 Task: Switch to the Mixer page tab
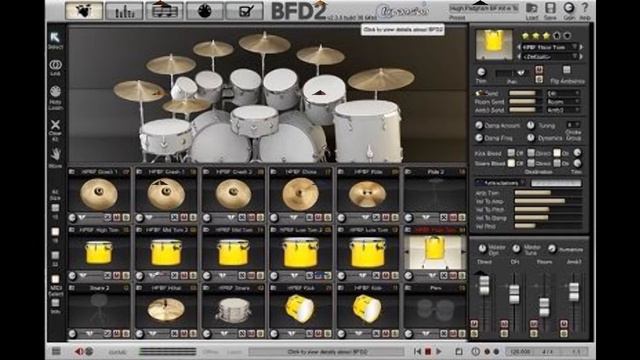[x=124, y=10]
